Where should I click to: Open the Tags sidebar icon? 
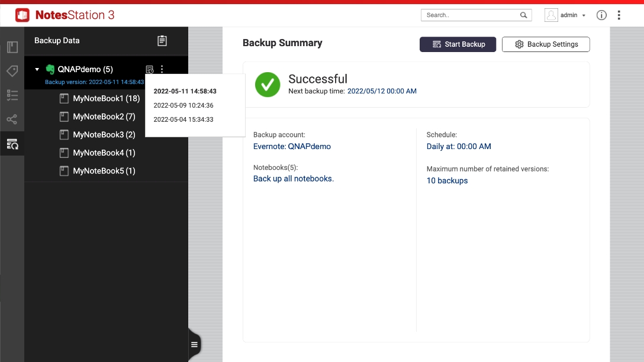[x=12, y=72]
